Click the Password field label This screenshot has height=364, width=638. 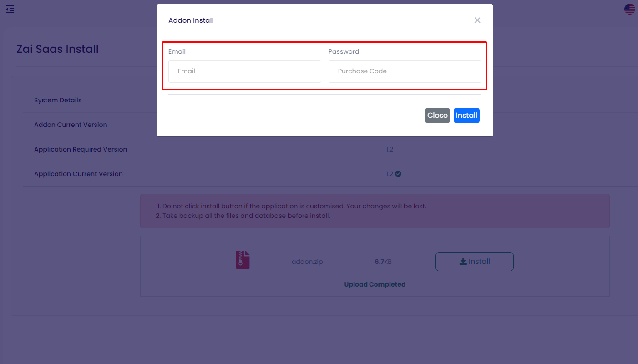click(344, 51)
